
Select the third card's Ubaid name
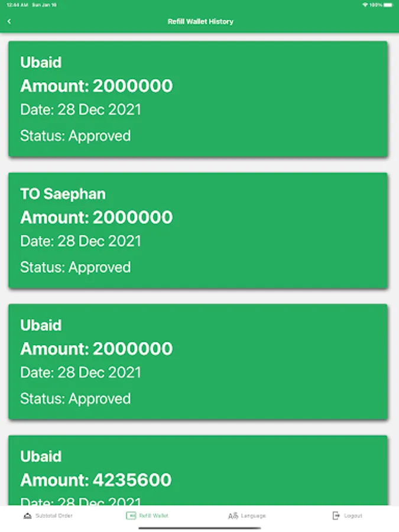[x=41, y=325]
